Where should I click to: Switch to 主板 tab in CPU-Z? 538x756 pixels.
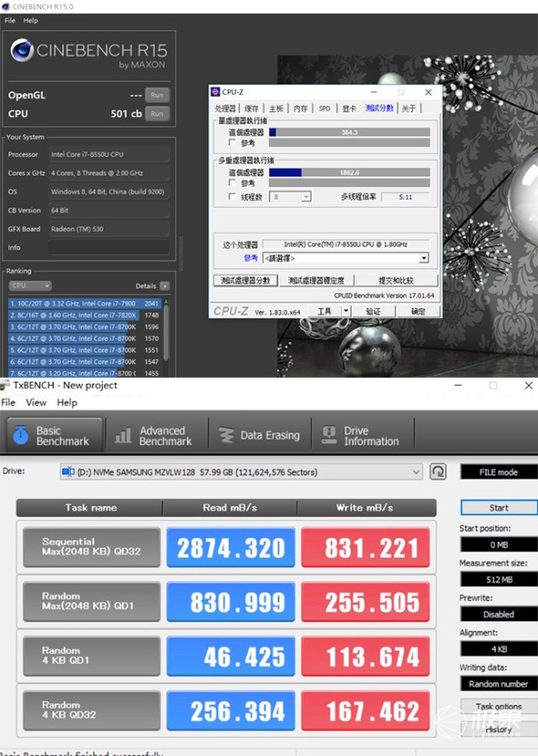pyautogui.click(x=276, y=108)
